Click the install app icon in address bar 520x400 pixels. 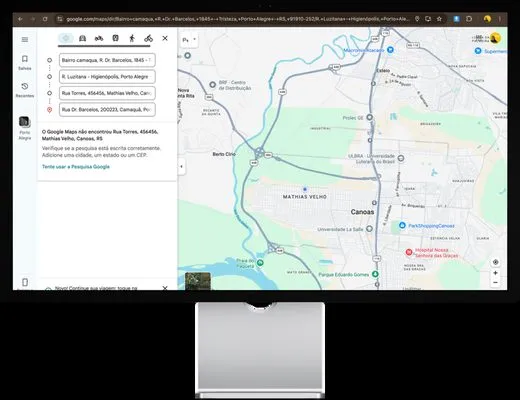[x=428, y=19]
